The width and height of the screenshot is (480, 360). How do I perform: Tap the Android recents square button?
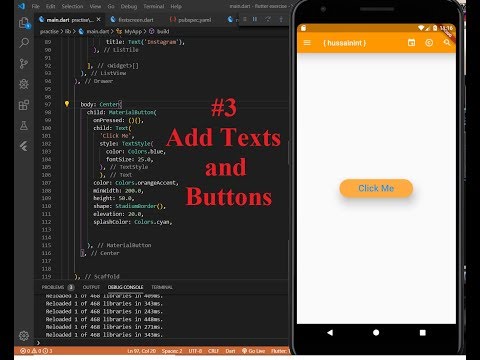423,332
